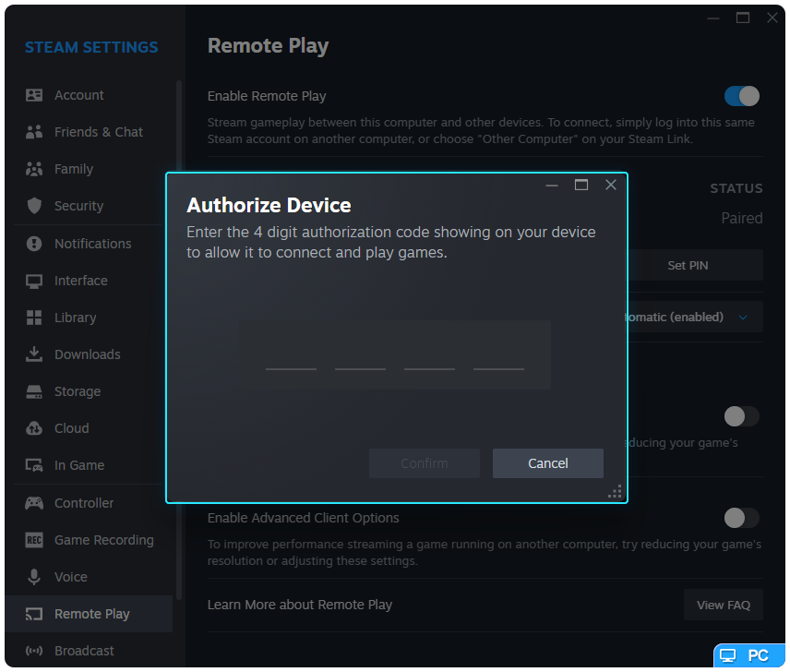The height and width of the screenshot is (672, 790).
Task: Click the Voice microphone icon
Action: (x=34, y=577)
